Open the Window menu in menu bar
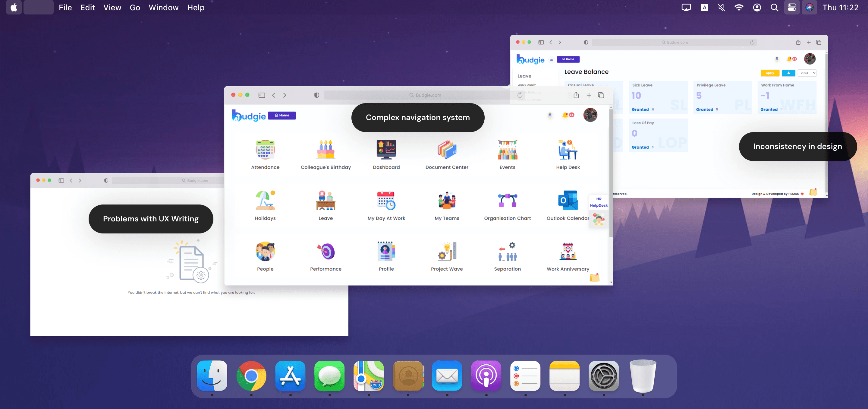 pos(163,8)
